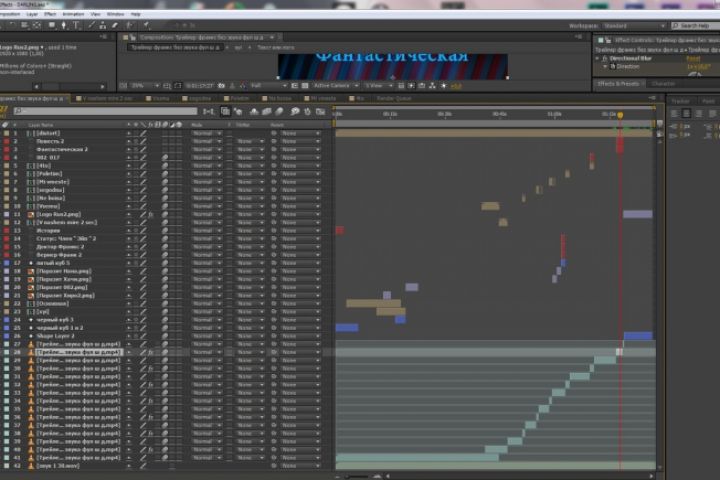Open blend Mode dropdown for layer 1

click(206, 133)
